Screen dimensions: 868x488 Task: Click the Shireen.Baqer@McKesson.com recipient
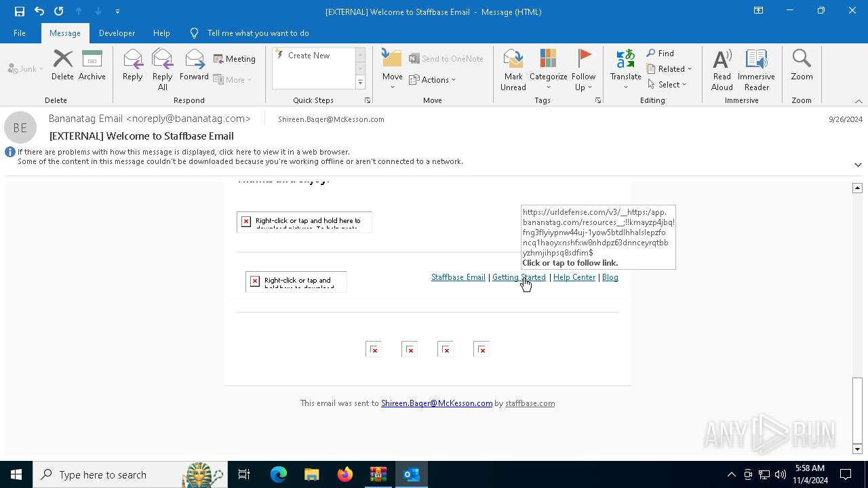coord(331,119)
